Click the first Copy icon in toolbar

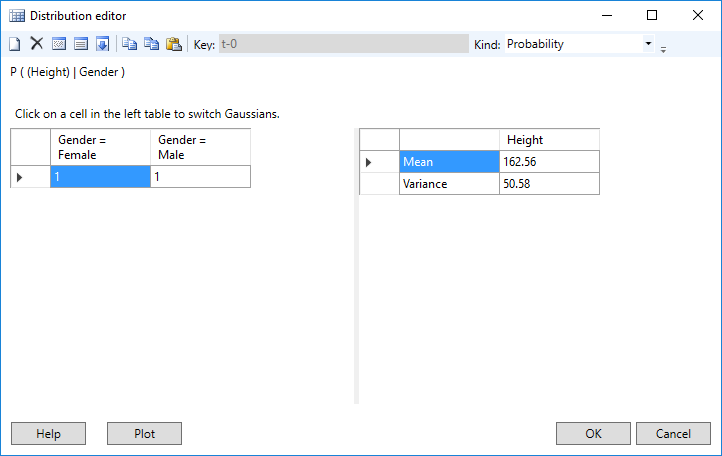[129, 44]
